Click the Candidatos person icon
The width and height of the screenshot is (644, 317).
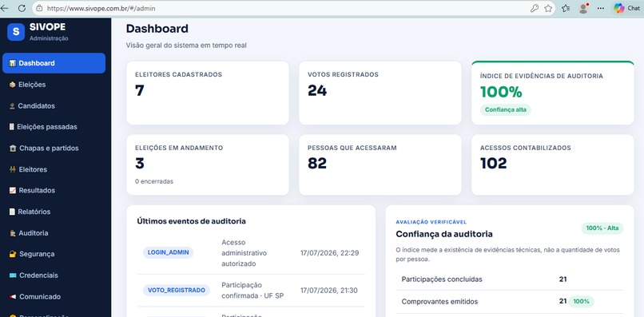pyautogui.click(x=12, y=106)
